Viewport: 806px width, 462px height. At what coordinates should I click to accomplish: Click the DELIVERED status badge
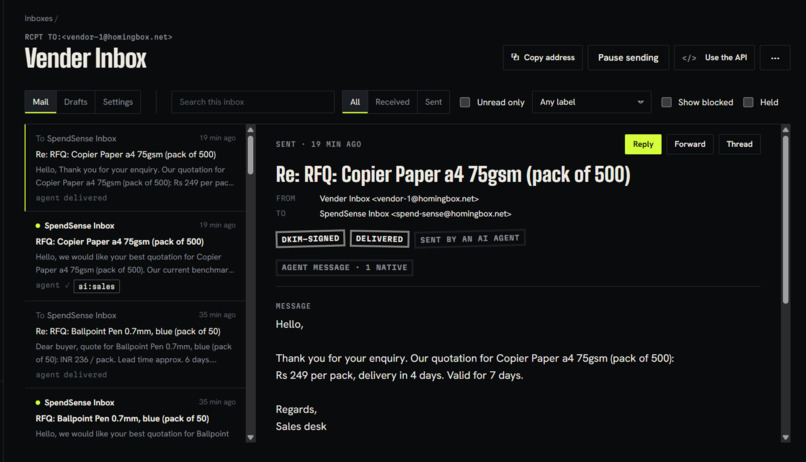(x=379, y=239)
